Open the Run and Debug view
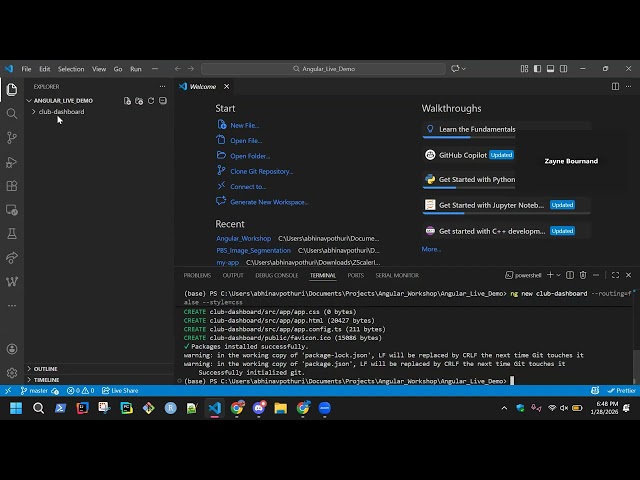Image resolution: width=640 pixels, height=480 pixels. pos(12,162)
